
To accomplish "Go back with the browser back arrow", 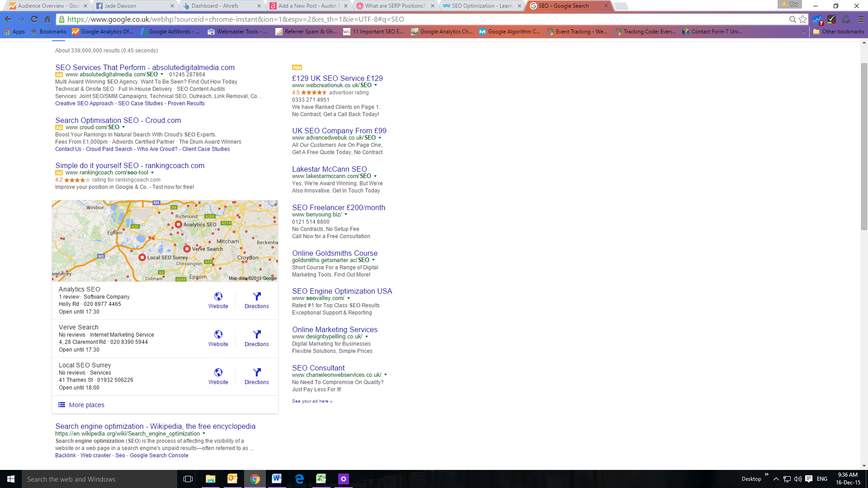I will point(8,19).
